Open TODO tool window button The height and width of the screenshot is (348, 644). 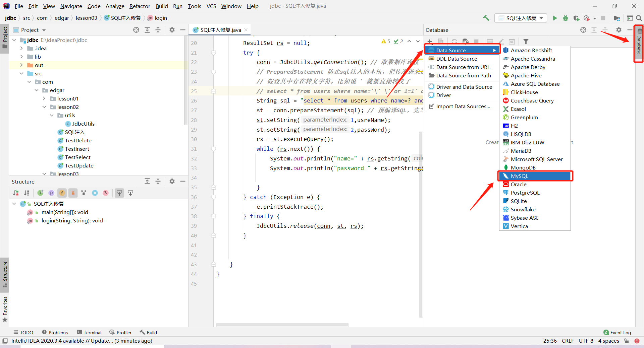[x=23, y=332]
